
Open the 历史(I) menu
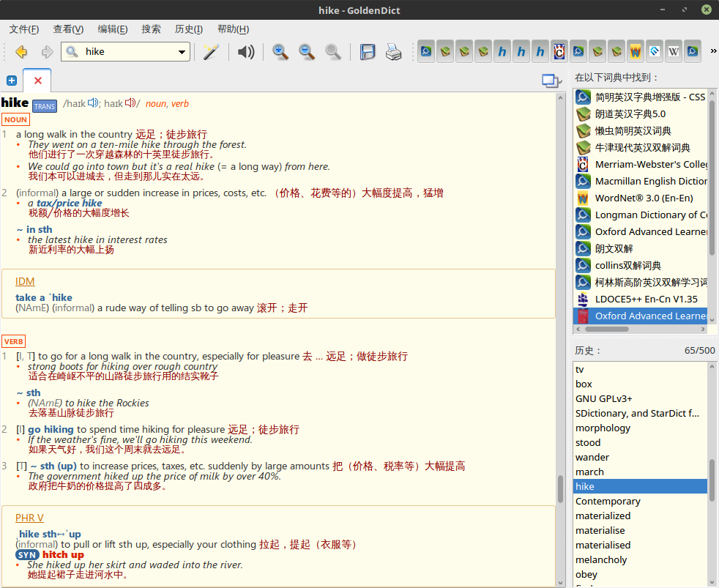coord(188,29)
